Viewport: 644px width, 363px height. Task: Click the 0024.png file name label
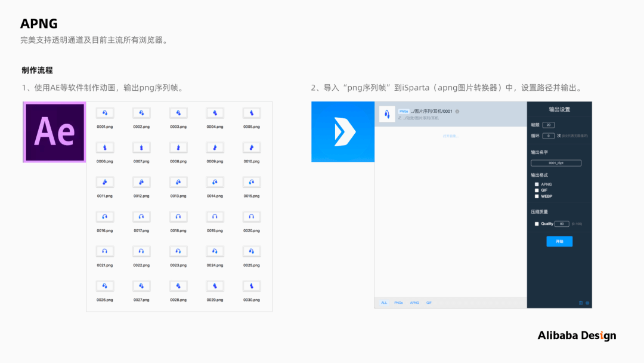point(215,265)
